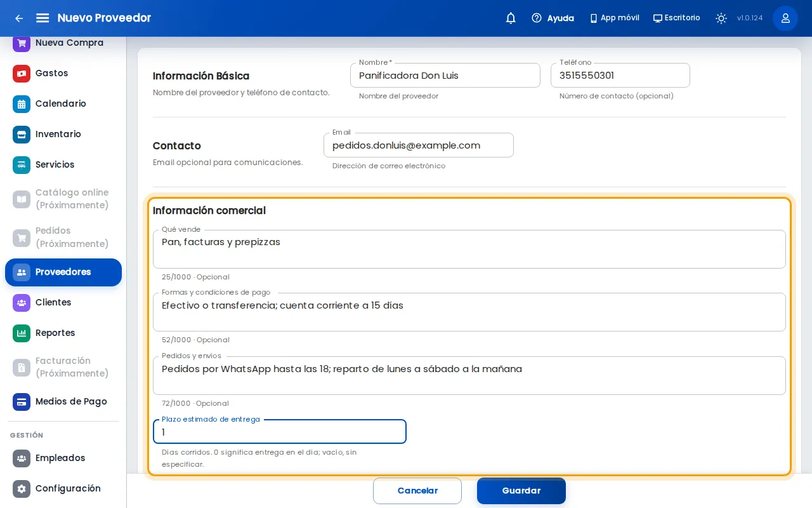Click the Información comercial heading
812x508 pixels.
tap(209, 211)
